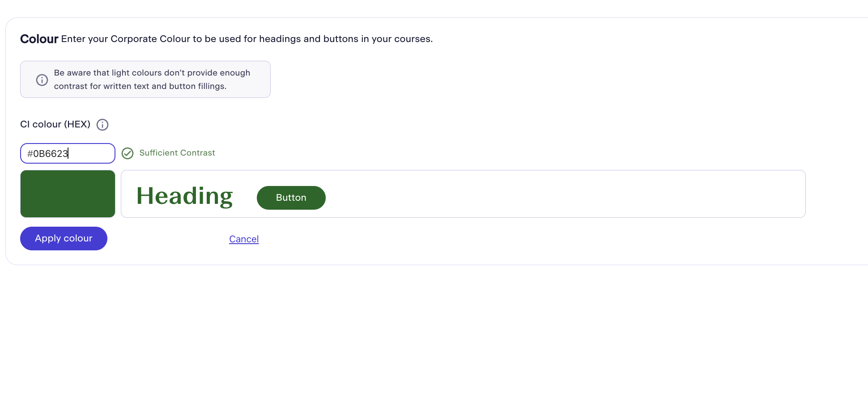This screenshot has width=868, height=414.
Task: Click the 'Be aware that light colours' warning line
Action: point(152,73)
